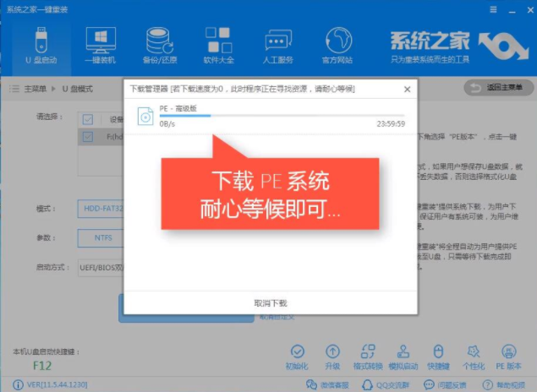
Task: Click the PE - 高级版 download name
Action: coord(178,108)
